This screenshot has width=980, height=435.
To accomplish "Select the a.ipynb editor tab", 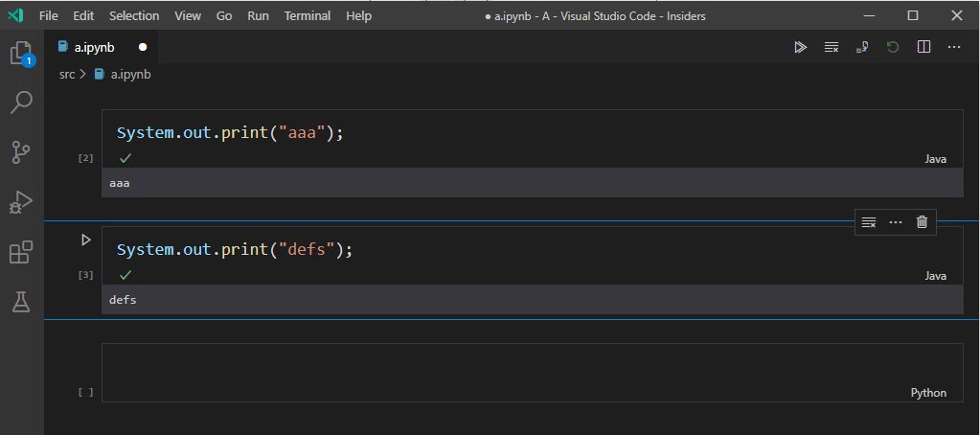I will pyautogui.click(x=102, y=48).
